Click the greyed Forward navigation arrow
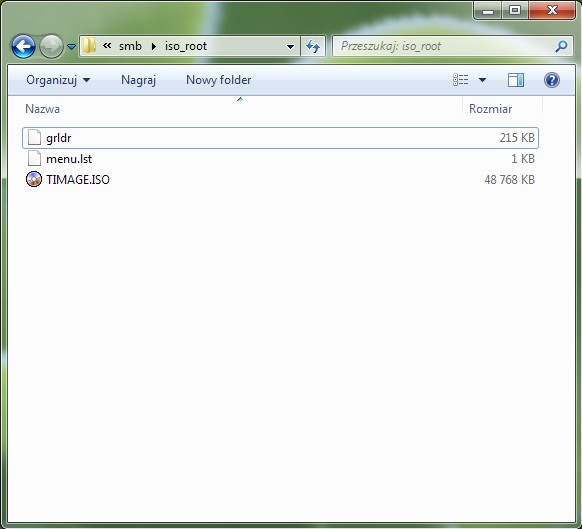The height and width of the screenshot is (529, 582). click(x=51, y=46)
